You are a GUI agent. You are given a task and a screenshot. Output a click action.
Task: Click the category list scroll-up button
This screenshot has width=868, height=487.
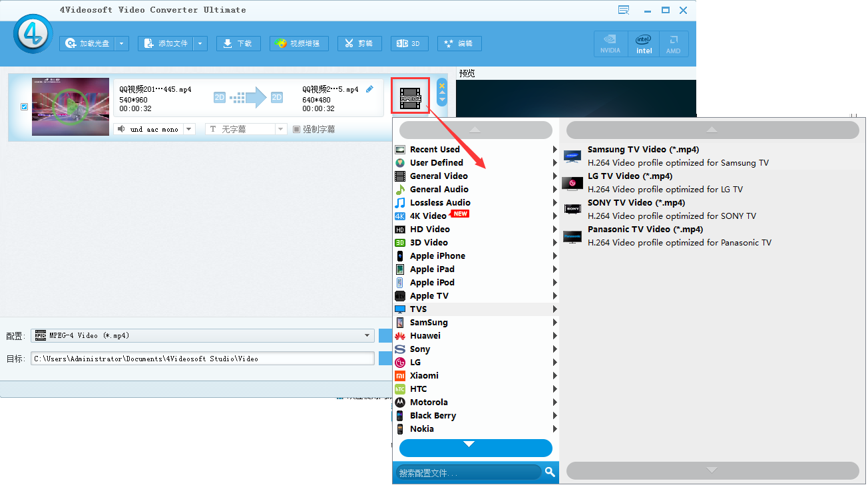[476, 130]
